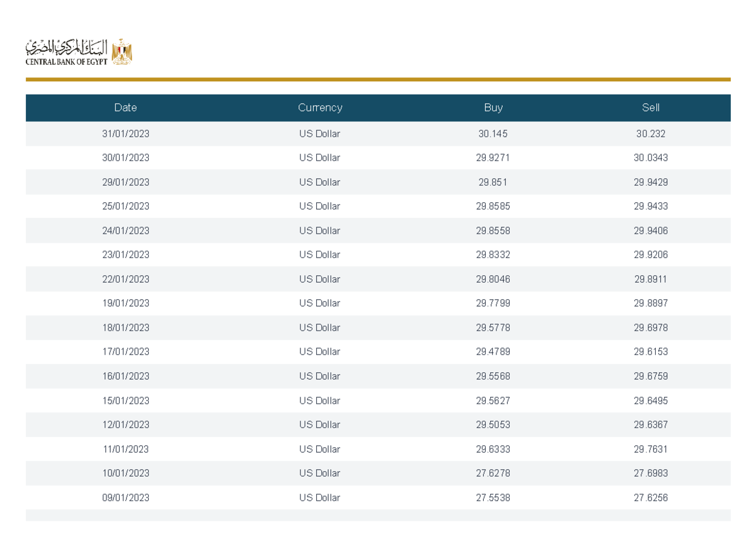Click the date 23/01/2023

125,255
